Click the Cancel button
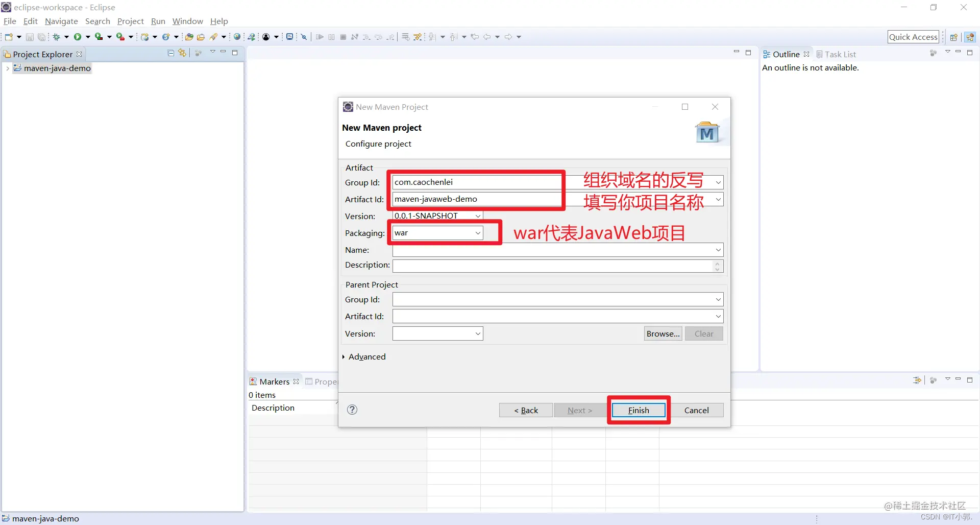Viewport: 980px width, 525px height. click(696, 410)
